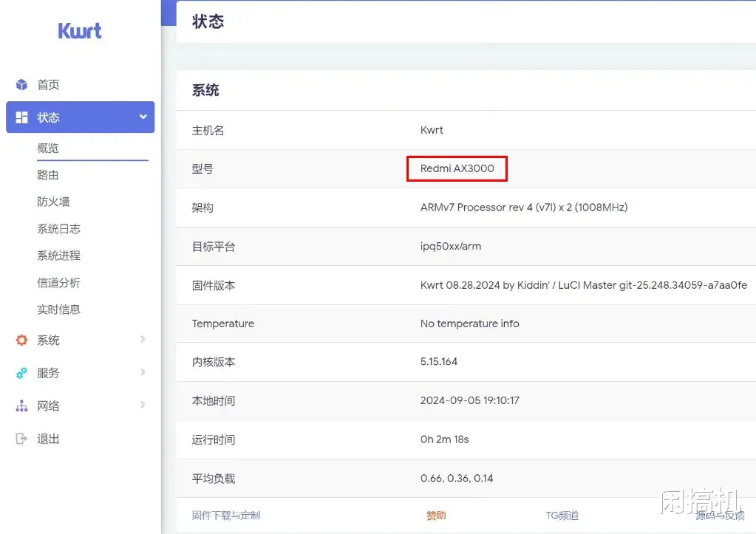Open the 实时信息 submenu item
This screenshot has width=756, height=534.
click(x=59, y=309)
